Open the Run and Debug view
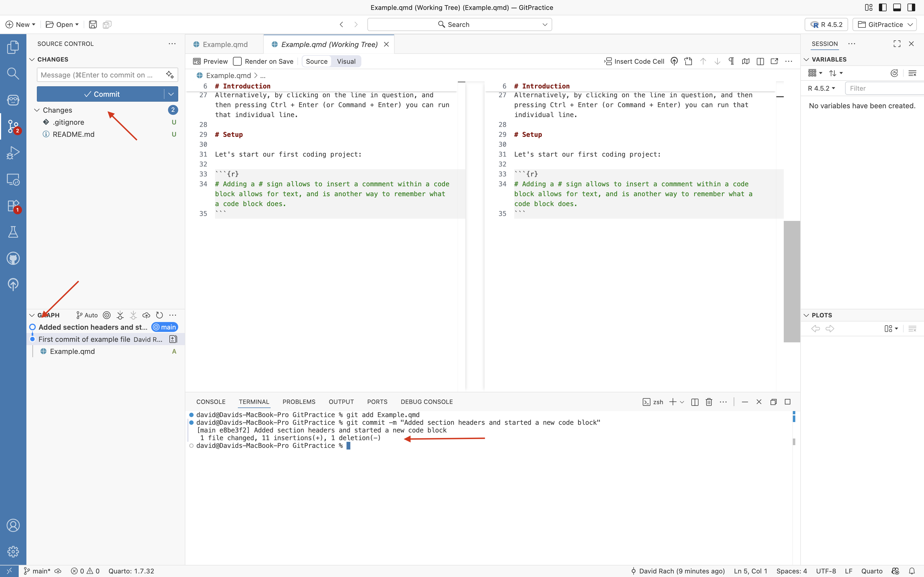924x577 pixels. (13, 153)
